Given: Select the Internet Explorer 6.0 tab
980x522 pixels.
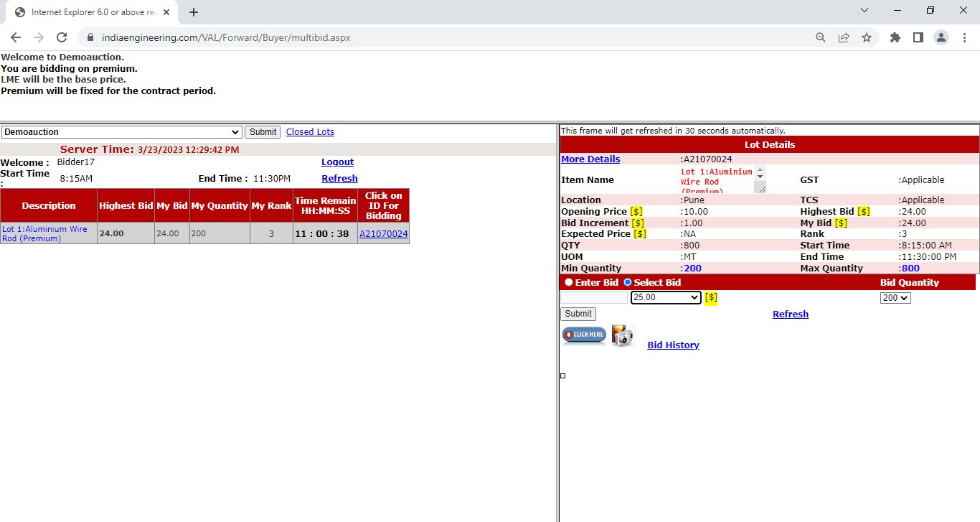Looking at the screenshot, I should click(x=93, y=12).
